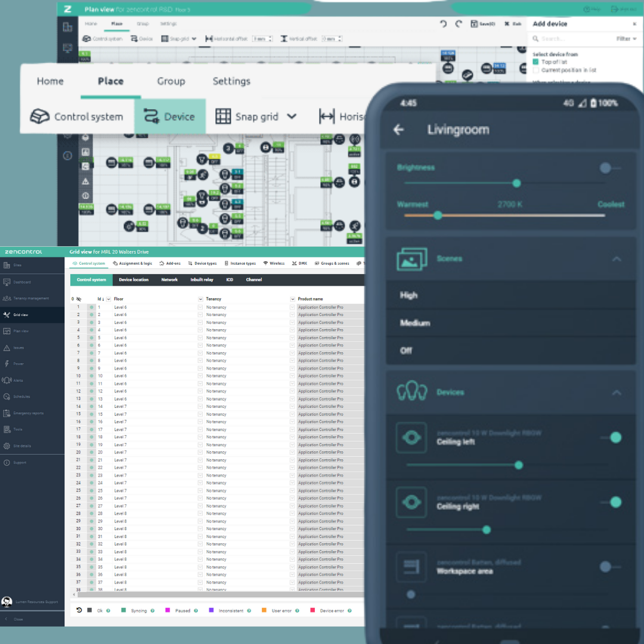644x644 pixels.
Task: Open Emergency reports in the sidebar
Action: pyautogui.click(x=23, y=413)
